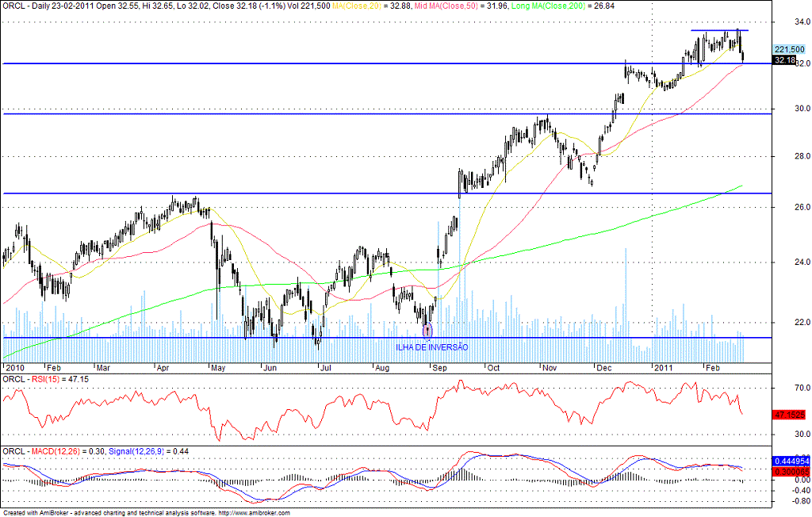Click the Vol 221,500 text in header
Viewport: 812px width, 517px height.
307,6
